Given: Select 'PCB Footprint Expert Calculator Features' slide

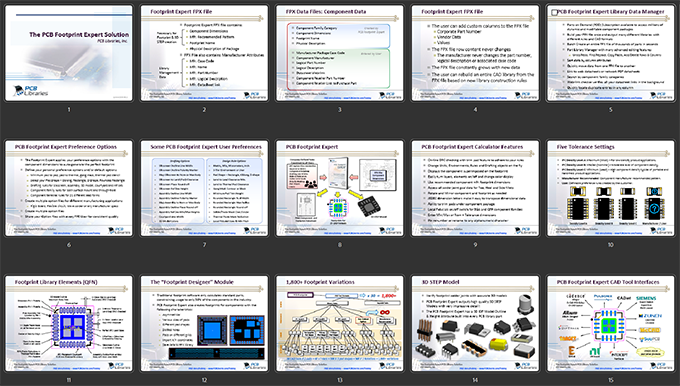Looking at the screenshot, I should pyautogui.click(x=475, y=188).
